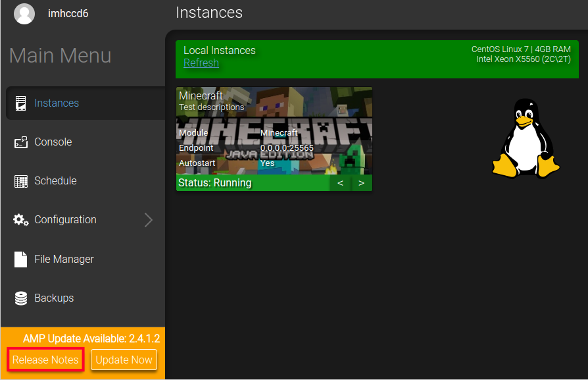Refresh the Local Instances list
Viewport: 588px width, 380px height.
201,63
